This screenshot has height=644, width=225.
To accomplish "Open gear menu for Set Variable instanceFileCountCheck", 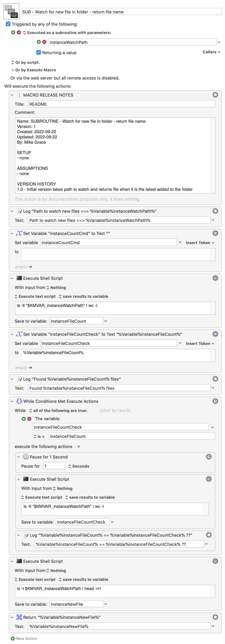I will (215, 334).
